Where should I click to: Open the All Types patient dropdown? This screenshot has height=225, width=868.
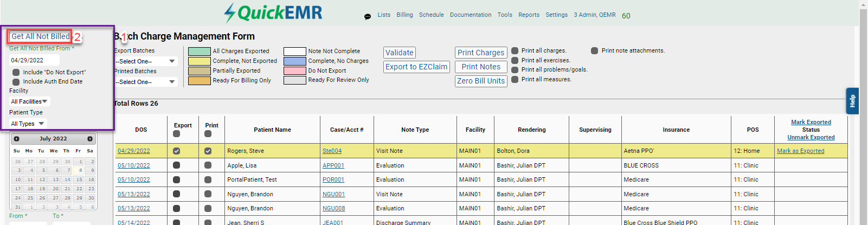[28, 124]
